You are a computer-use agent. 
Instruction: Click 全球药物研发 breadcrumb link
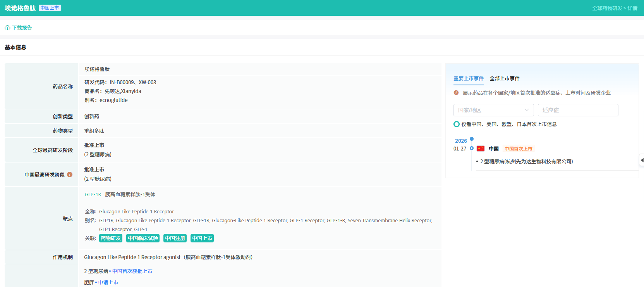point(607,8)
